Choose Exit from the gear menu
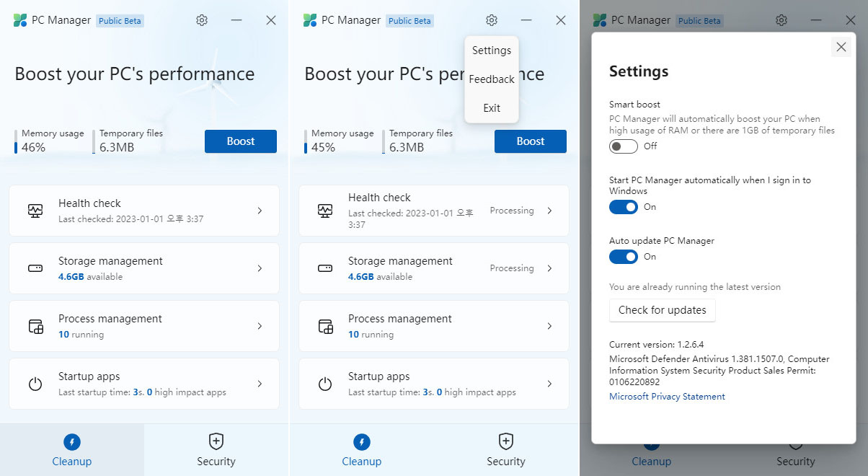The width and height of the screenshot is (868, 476). (x=492, y=108)
